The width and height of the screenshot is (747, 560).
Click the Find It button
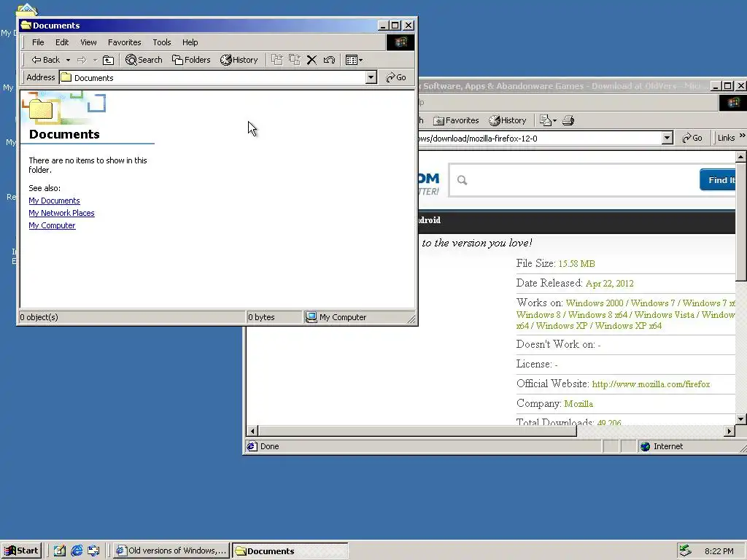click(718, 179)
